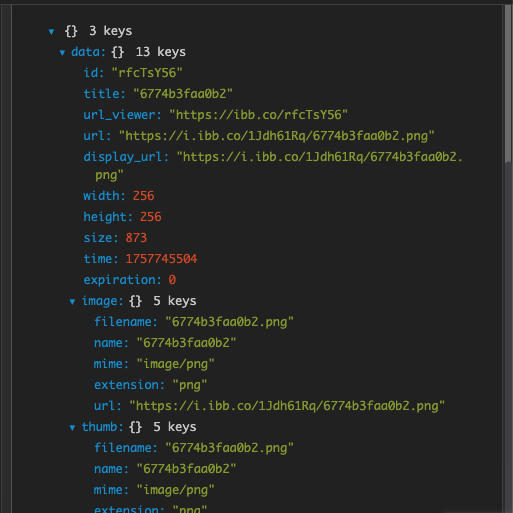The width and height of the screenshot is (513, 513).
Task: Click the vertical scrollbar thumb
Action: 508,83
